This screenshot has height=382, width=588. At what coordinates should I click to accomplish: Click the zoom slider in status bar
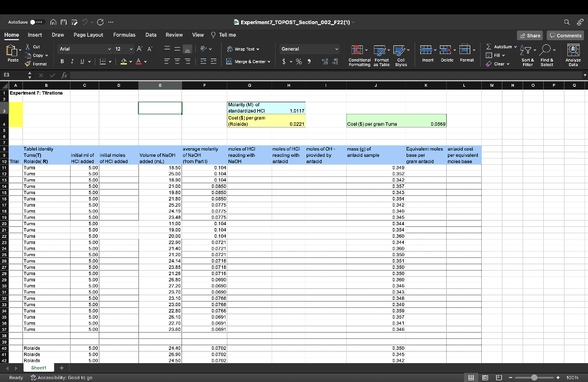pyautogui.click(x=535, y=377)
